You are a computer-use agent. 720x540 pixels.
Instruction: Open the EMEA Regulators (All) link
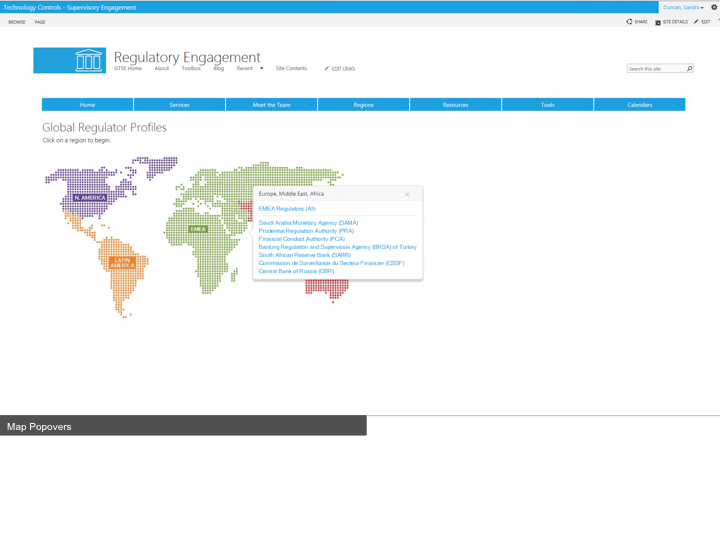pyautogui.click(x=287, y=209)
